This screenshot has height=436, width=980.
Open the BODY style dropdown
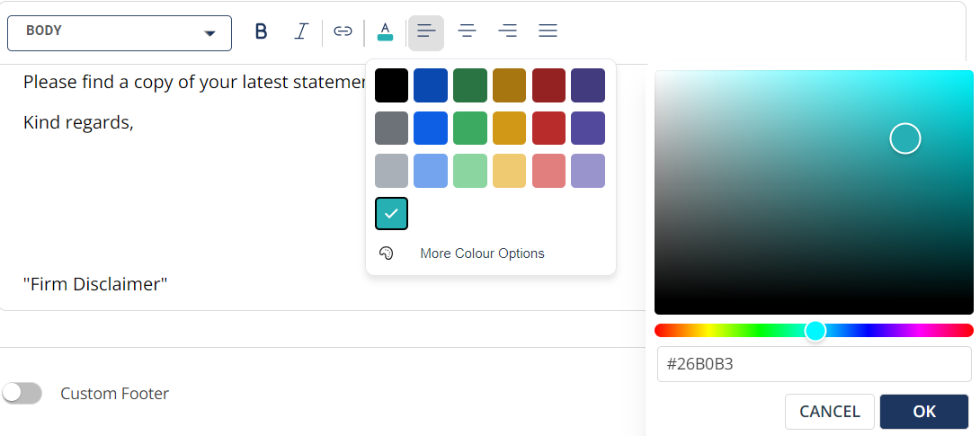click(x=120, y=32)
